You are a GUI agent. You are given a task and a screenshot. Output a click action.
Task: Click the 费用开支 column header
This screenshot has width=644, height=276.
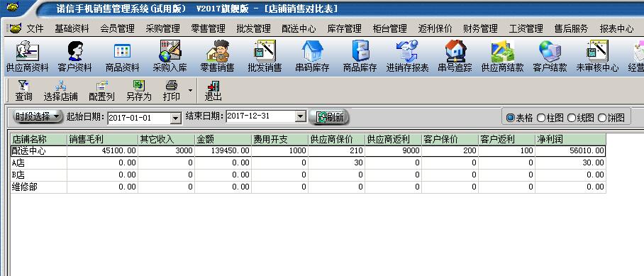[279, 139]
